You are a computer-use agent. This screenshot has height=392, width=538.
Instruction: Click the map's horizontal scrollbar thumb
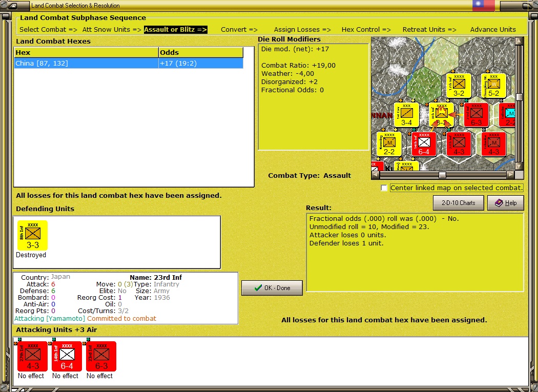pyautogui.click(x=442, y=175)
